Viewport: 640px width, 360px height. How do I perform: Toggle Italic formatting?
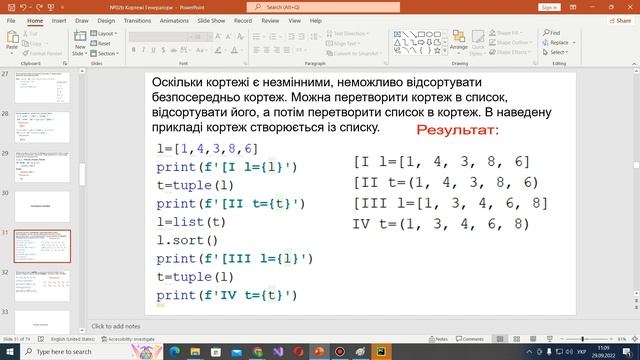(143, 50)
